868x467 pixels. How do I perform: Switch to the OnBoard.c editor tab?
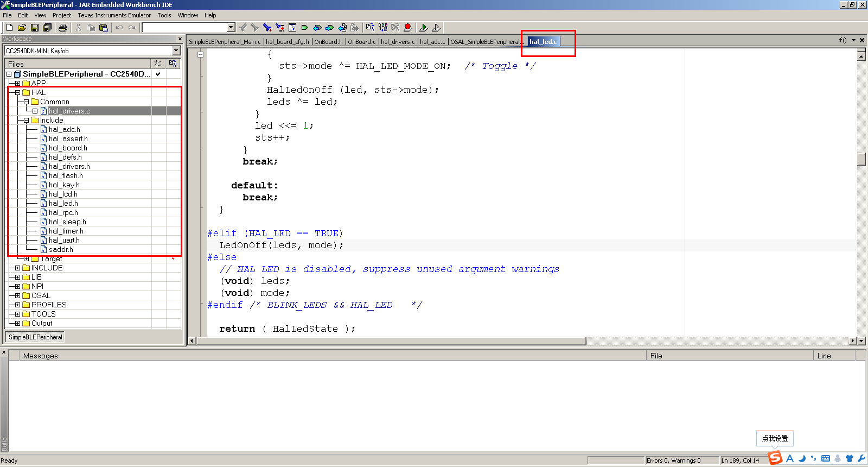tap(362, 42)
